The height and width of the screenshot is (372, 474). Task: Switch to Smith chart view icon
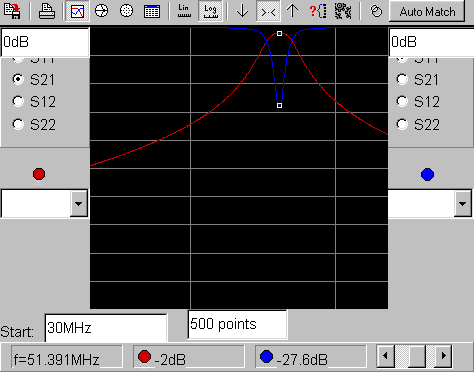101,11
